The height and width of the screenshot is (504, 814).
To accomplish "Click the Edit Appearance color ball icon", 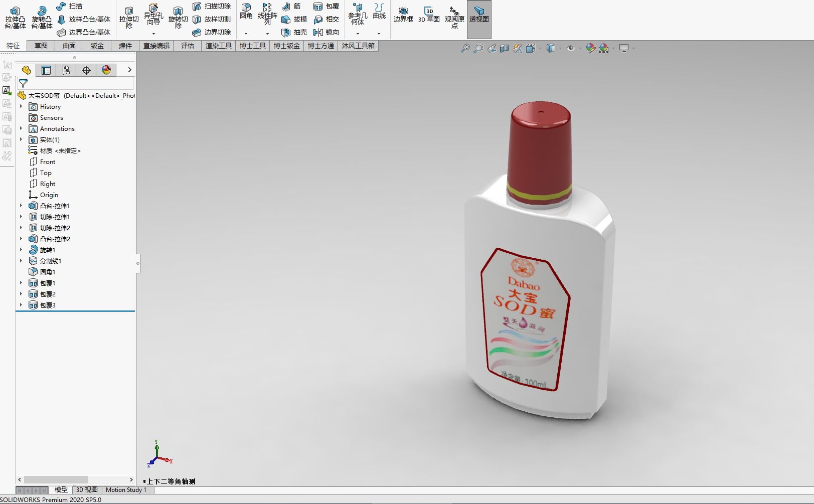I will tap(591, 48).
